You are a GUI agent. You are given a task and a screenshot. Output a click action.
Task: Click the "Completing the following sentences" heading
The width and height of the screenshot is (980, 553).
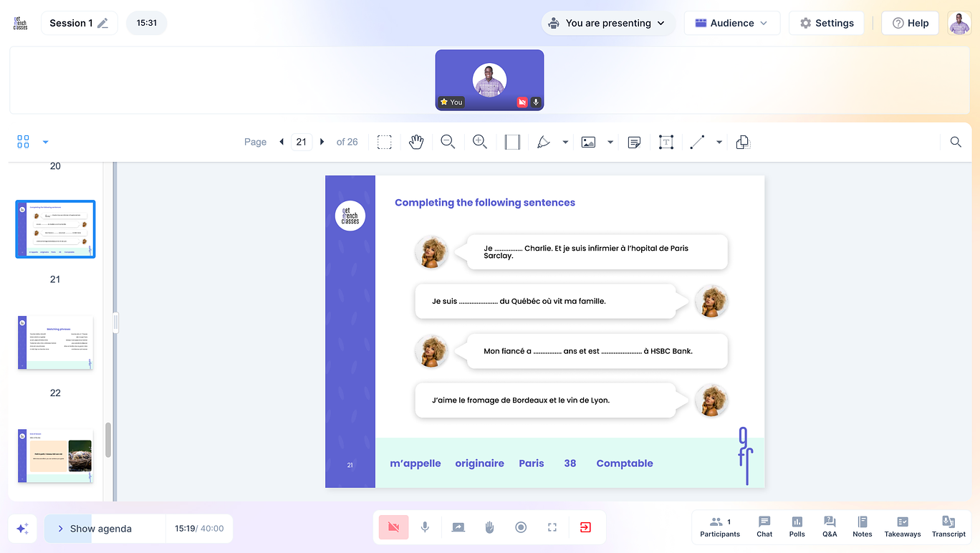(485, 203)
